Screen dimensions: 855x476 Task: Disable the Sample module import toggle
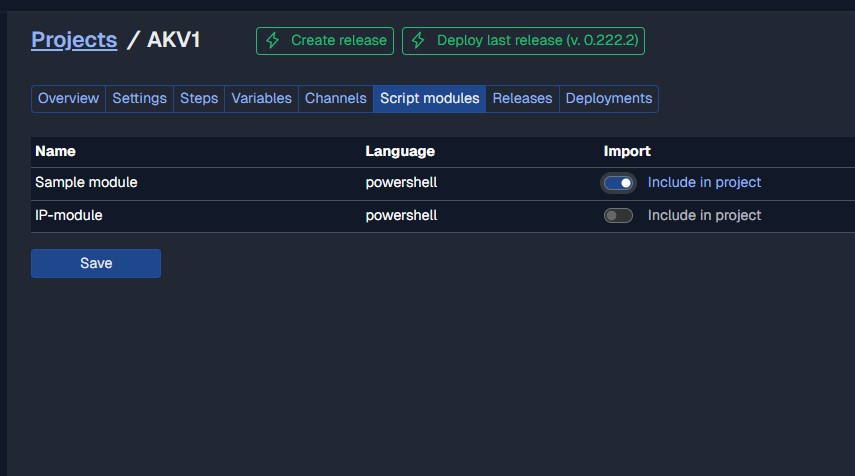click(618, 183)
